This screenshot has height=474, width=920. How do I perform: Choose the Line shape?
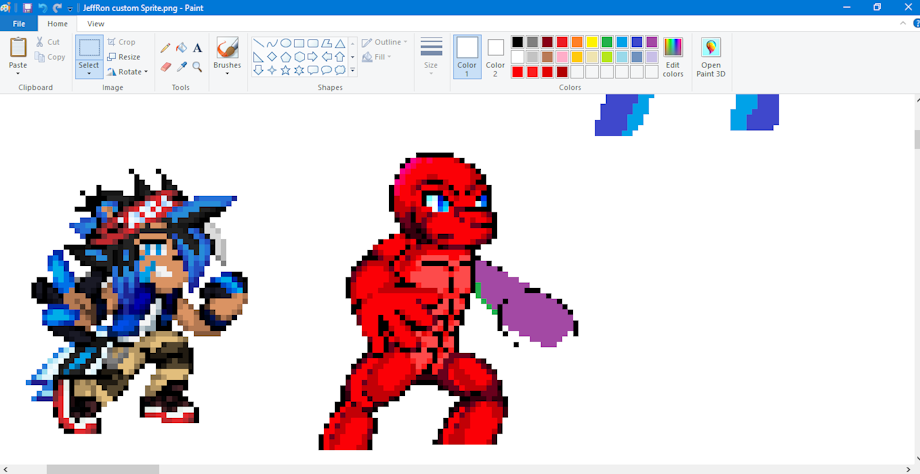click(x=258, y=43)
